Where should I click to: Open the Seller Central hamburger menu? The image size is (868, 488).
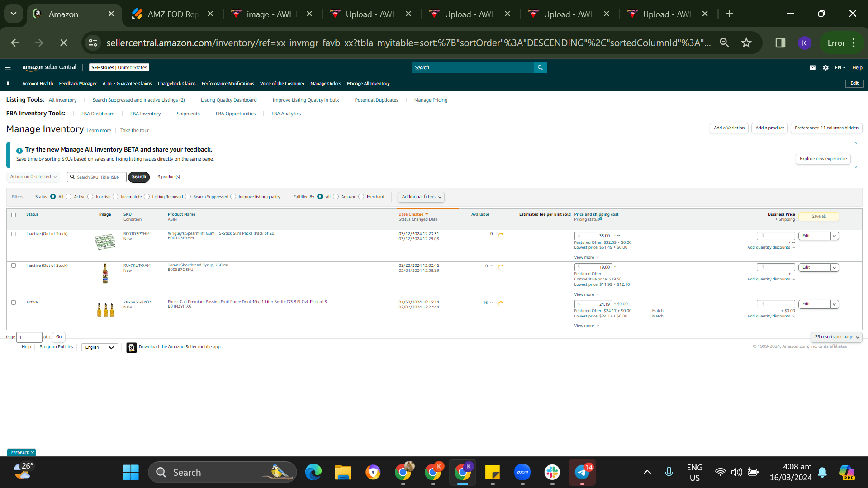click(8, 67)
